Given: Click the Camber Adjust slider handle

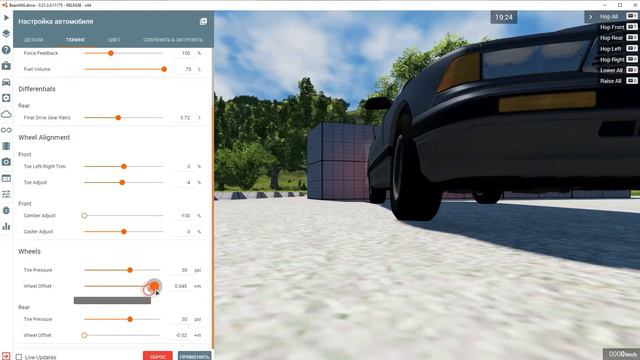Looking at the screenshot, I should [x=84, y=216].
